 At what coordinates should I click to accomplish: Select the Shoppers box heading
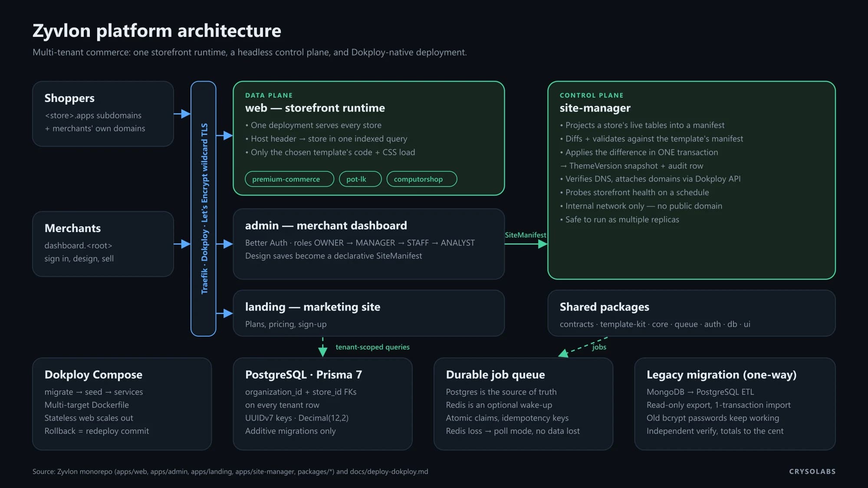69,98
